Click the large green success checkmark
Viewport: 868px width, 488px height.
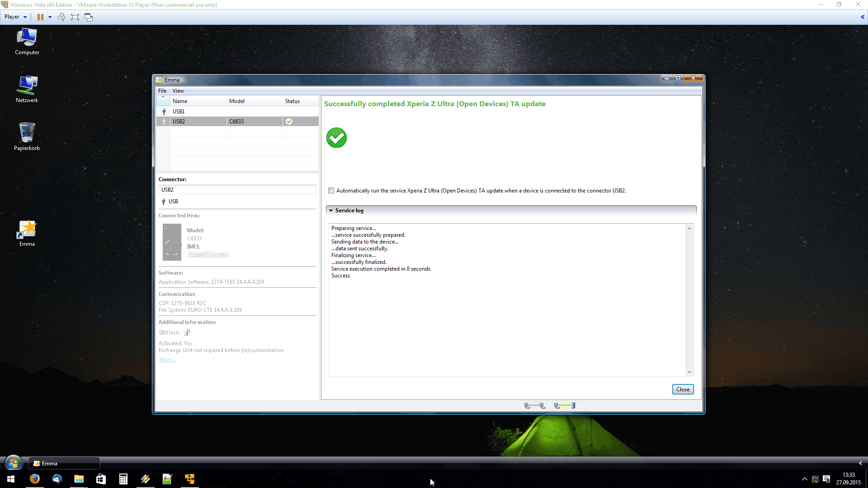(336, 138)
